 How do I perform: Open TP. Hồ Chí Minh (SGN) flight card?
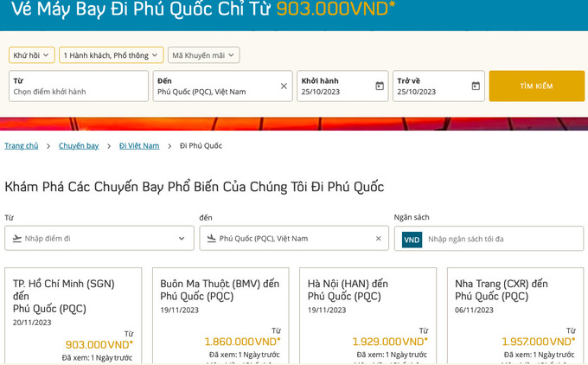(73, 316)
